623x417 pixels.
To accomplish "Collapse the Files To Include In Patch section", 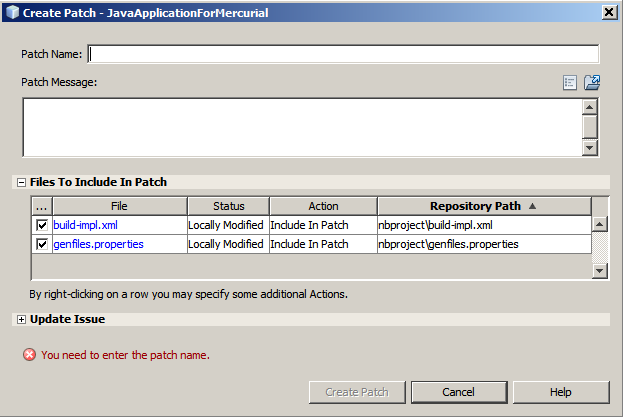I will [x=21, y=182].
